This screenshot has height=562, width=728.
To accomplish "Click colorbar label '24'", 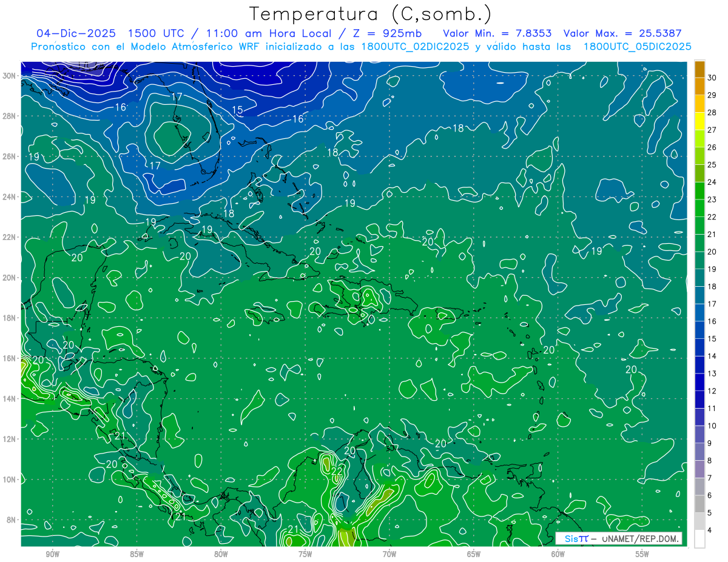I will [x=712, y=182].
